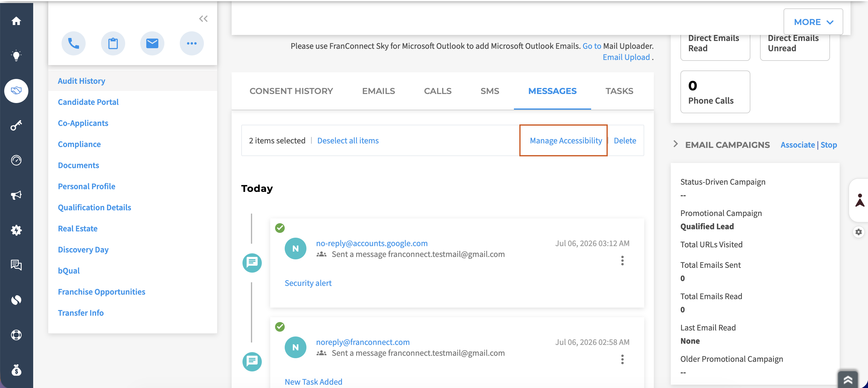Open Documents section
The image size is (868, 388).
point(78,165)
